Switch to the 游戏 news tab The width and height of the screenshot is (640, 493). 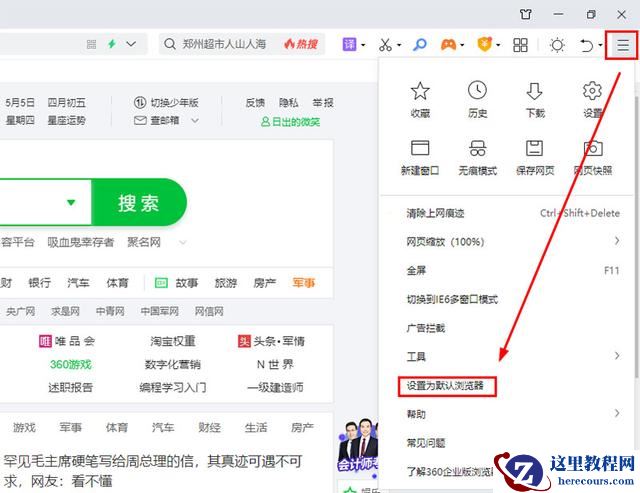pos(24,427)
